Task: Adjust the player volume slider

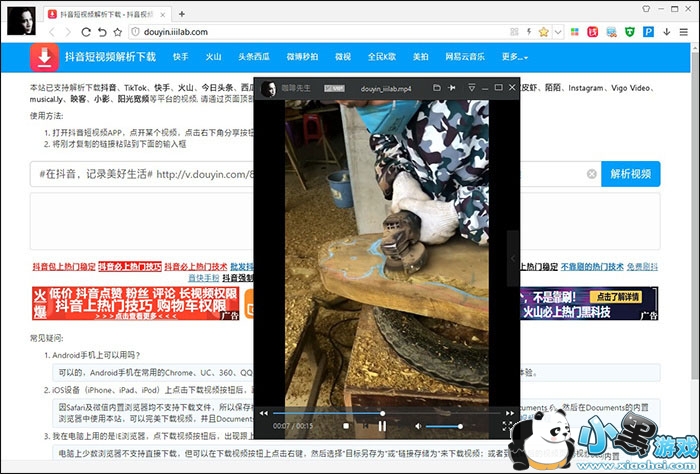Action: 444,426
